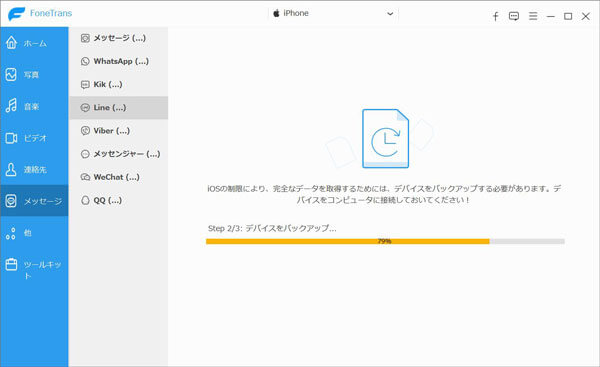This screenshot has width=600, height=367.
Task: Select the WhatsApp (...) entry text
Action: pyautogui.click(x=121, y=61)
